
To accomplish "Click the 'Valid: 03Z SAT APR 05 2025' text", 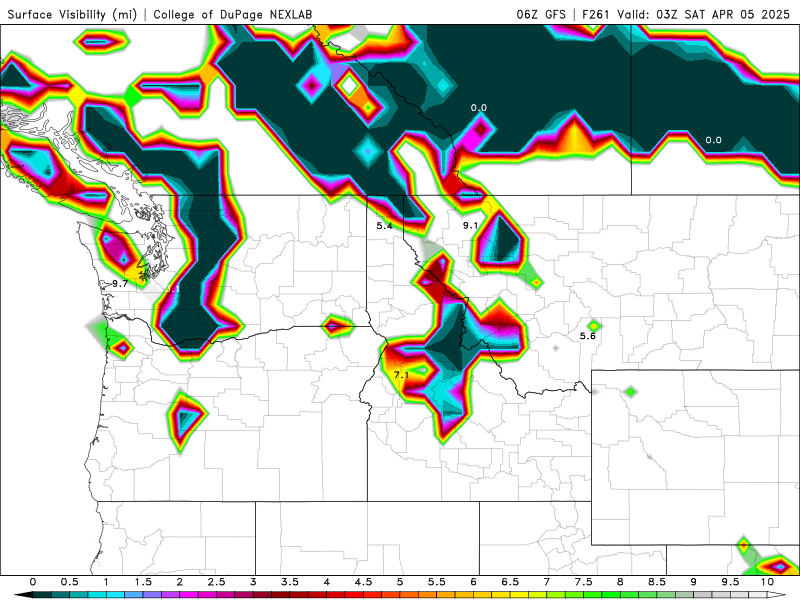I will click(703, 14).
